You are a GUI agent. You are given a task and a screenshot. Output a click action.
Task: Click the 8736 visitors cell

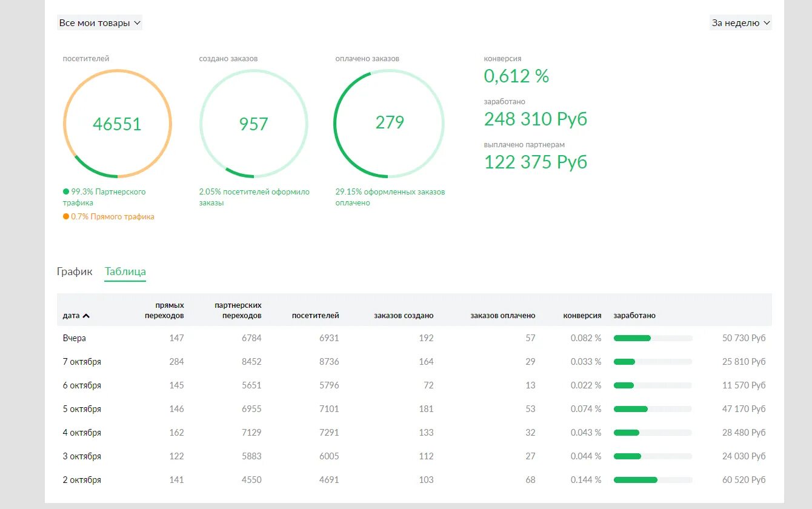coord(329,362)
